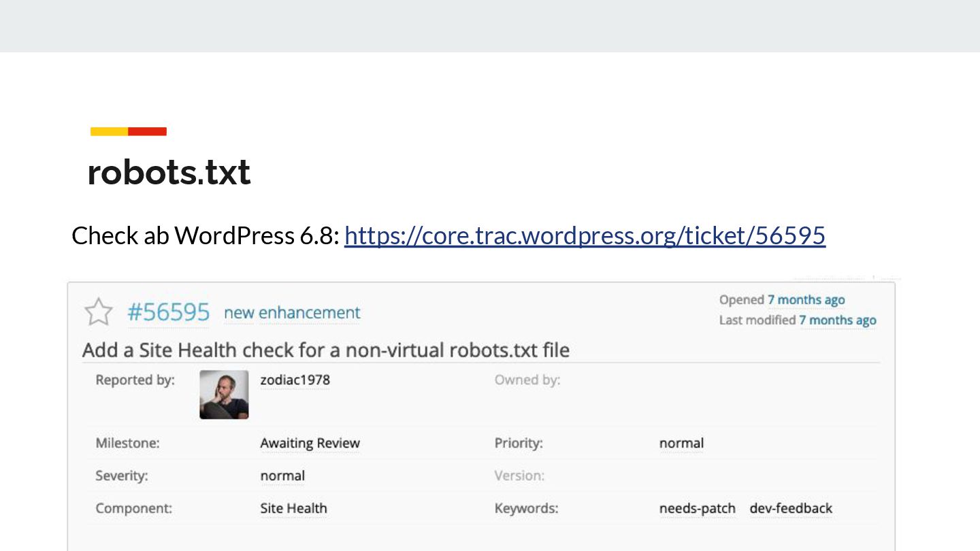Open the 'Site Health' component link
Image resolution: width=980 pixels, height=551 pixels.
[x=293, y=508]
